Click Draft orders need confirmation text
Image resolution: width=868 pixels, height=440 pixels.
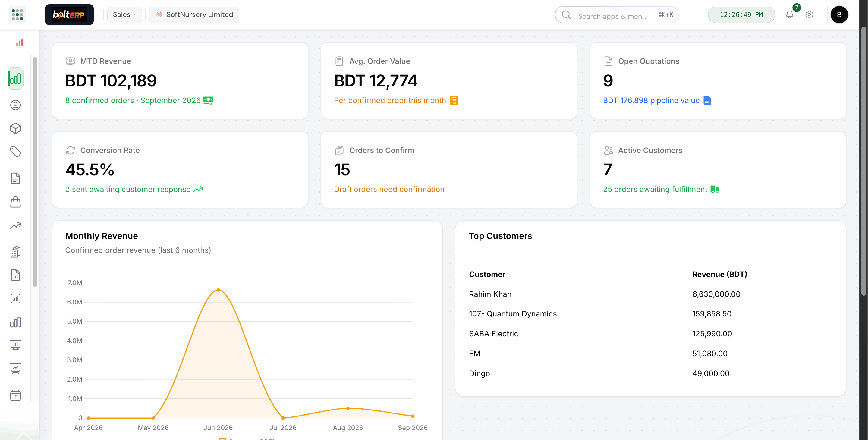coord(389,189)
